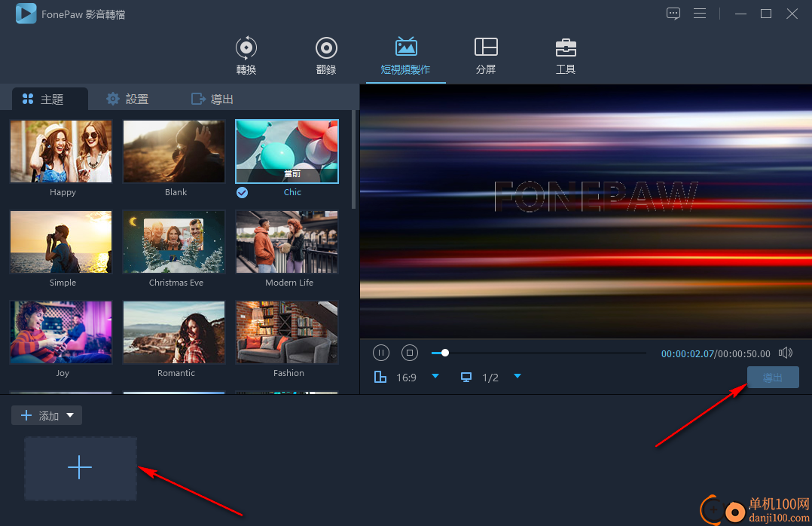Select the Modern Life theme thumbnail
The image size is (812, 526).
click(287, 241)
